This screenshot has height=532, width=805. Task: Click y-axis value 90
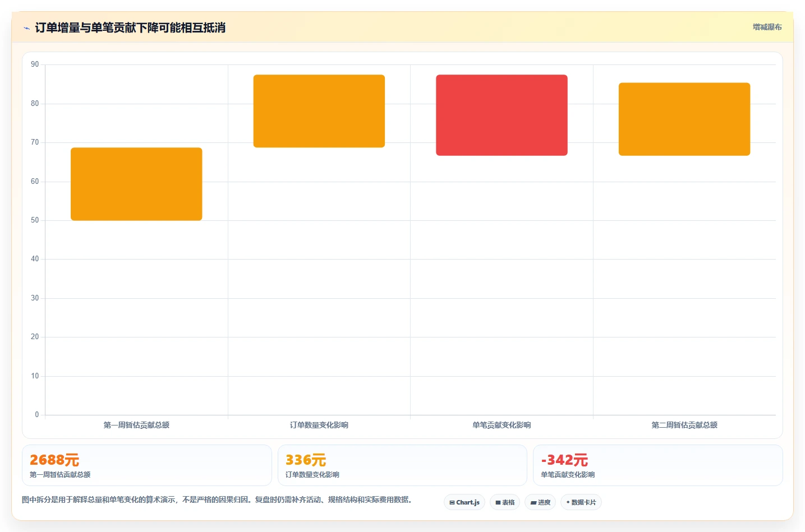(x=35, y=64)
